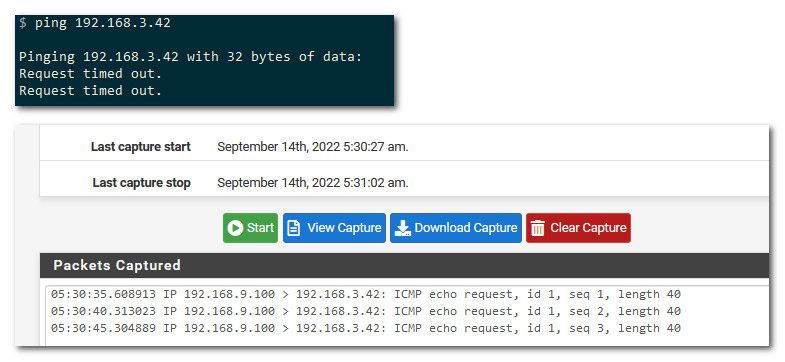The image size is (785, 362).
Task: Click the Last capture stop label
Action: tap(142, 183)
